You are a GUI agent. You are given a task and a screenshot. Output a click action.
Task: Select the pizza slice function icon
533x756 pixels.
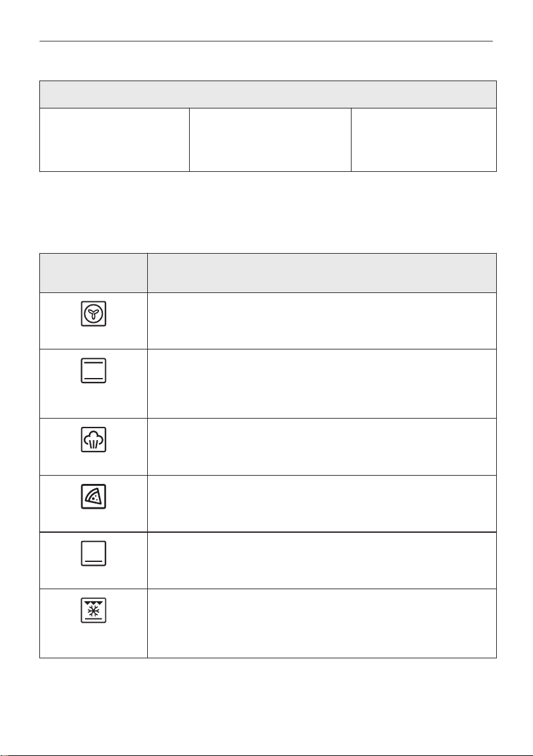click(x=93, y=497)
